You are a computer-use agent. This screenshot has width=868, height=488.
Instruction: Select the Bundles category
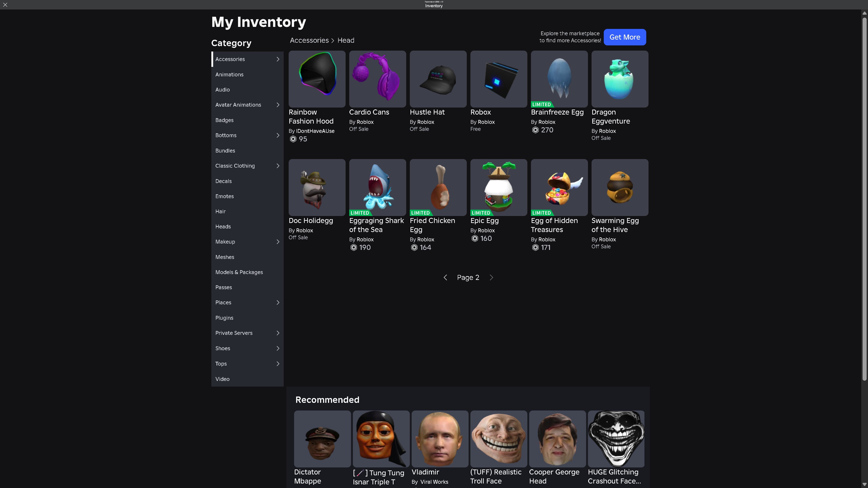247,150
